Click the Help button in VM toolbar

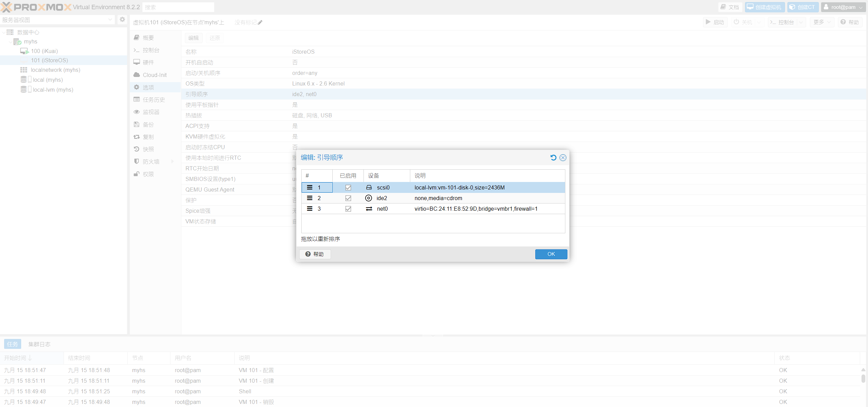[850, 22]
